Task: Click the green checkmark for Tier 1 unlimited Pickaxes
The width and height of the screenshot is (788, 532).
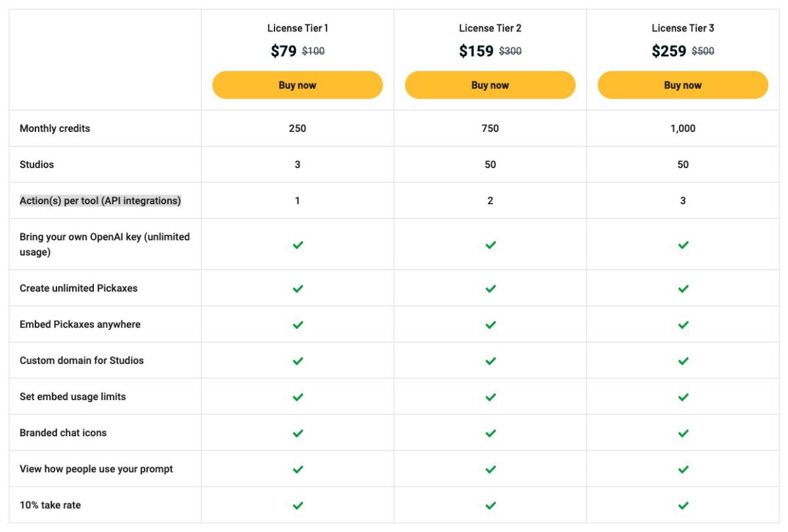Action: [x=297, y=288]
